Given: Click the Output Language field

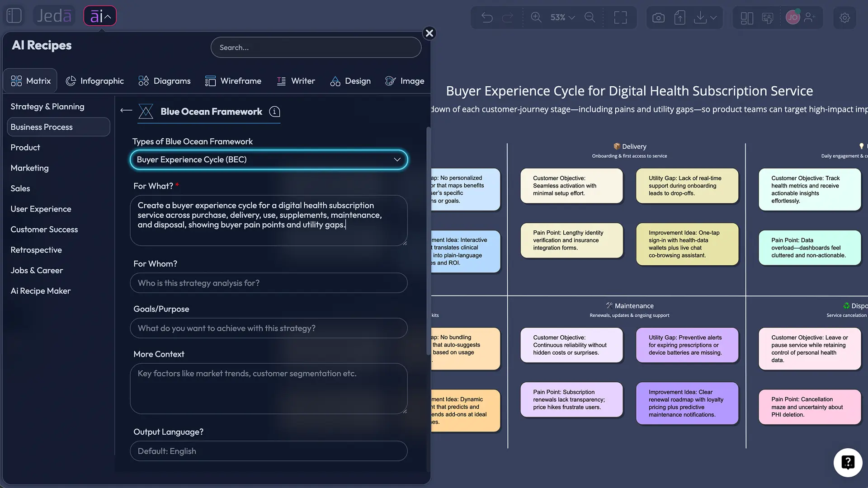Looking at the screenshot, I should (269, 451).
